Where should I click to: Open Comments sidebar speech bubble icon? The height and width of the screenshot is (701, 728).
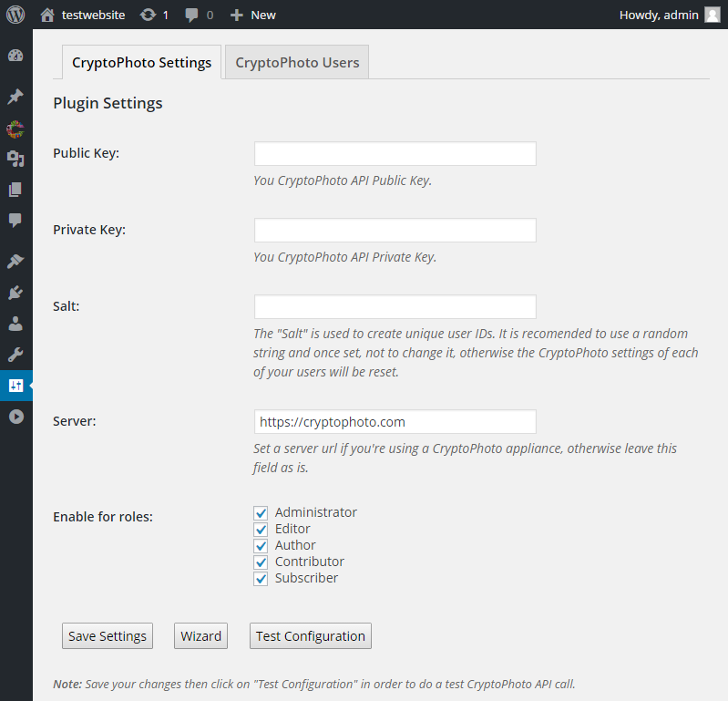[x=15, y=220]
